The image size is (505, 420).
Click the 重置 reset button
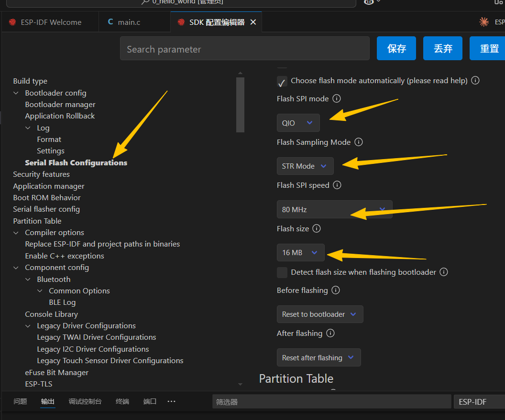pyautogui.click(x=488, y=48)
